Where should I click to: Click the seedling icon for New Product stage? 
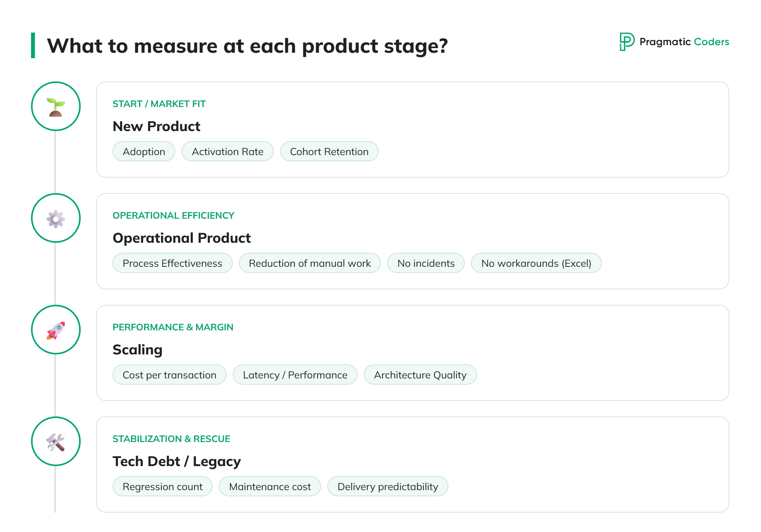[56, 107]
